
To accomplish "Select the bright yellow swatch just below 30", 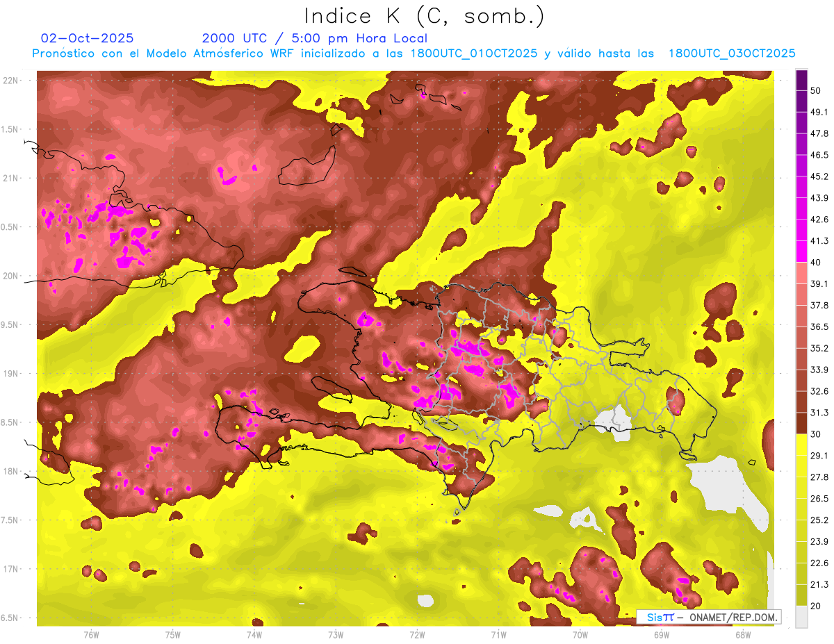I will pyautogui.click(x=801, y=445).
